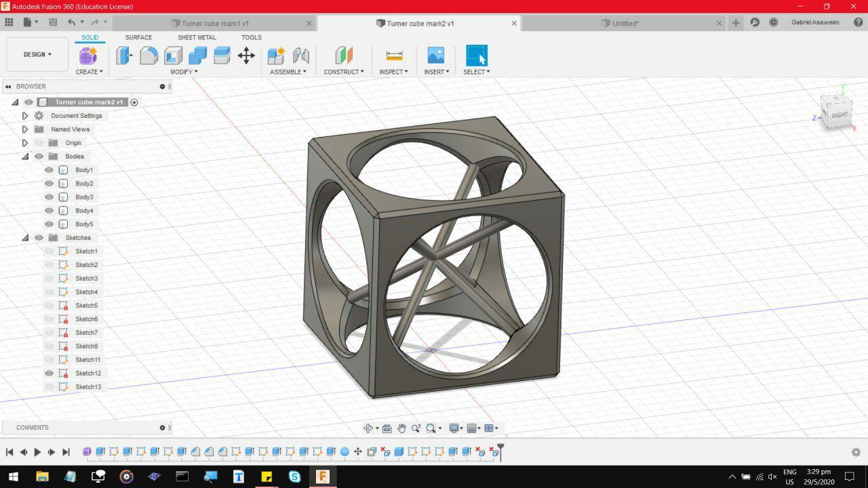The height and width of the screenshot is (488, 868).
Task: Open the CREATE dropdown menu
Action: (x=89, y=72)
